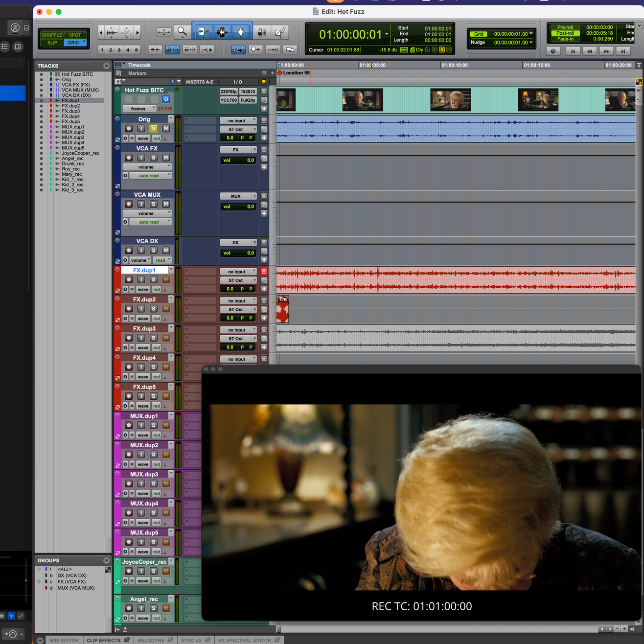Activate Shuffle edit mode
This screenshot has height=644, width=644.
[52, 35]
